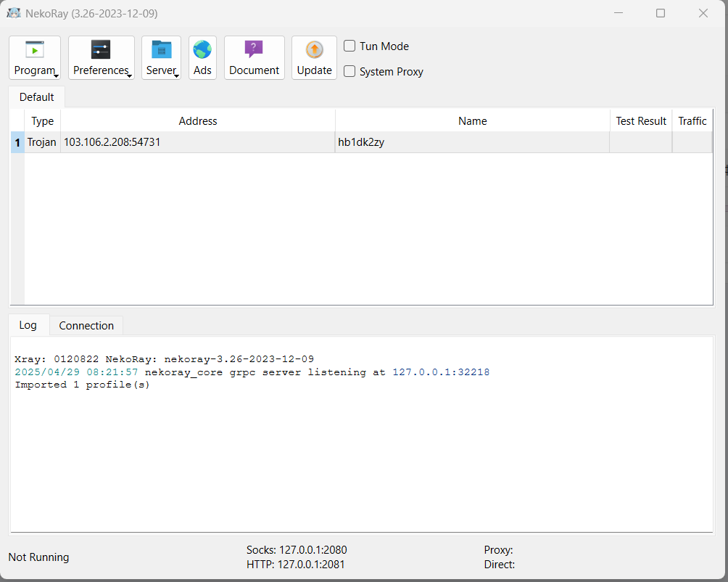Click the 127.0.0.1:32218 address in log
The height and width of the screenshot is (582, 728).
[x=441, y=372]
